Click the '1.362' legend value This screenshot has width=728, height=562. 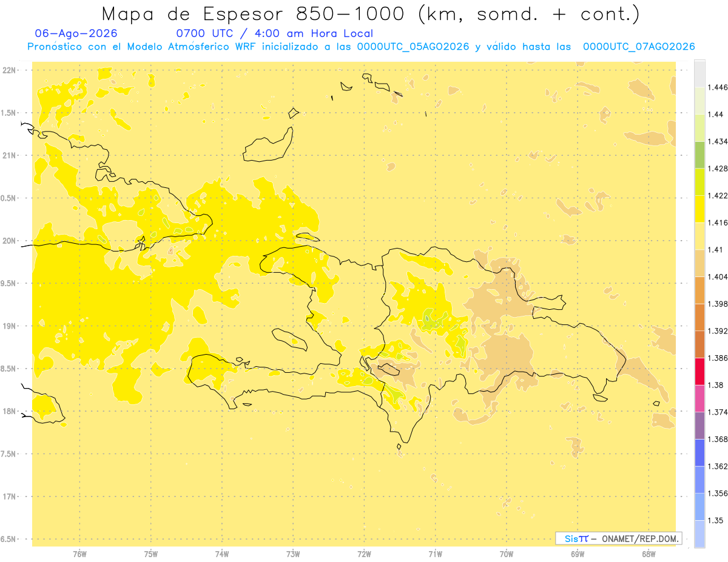point(718,466)
